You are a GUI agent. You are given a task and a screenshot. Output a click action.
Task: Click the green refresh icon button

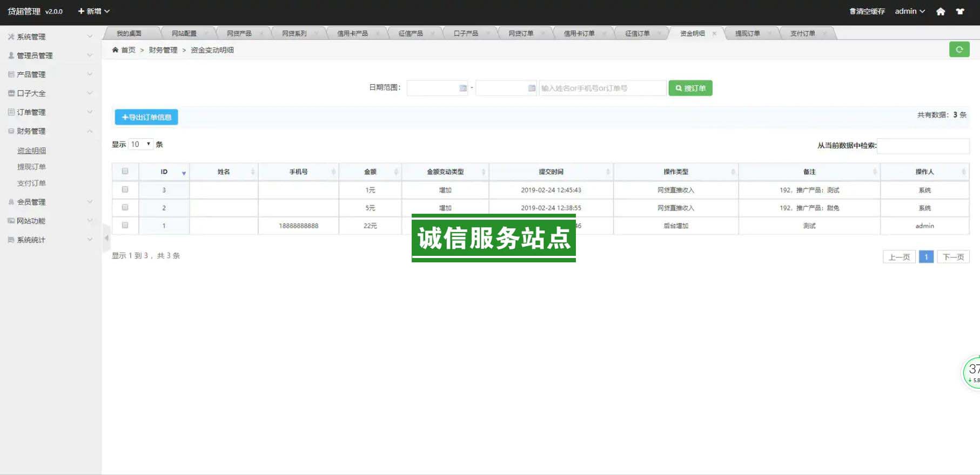point(959,50)
